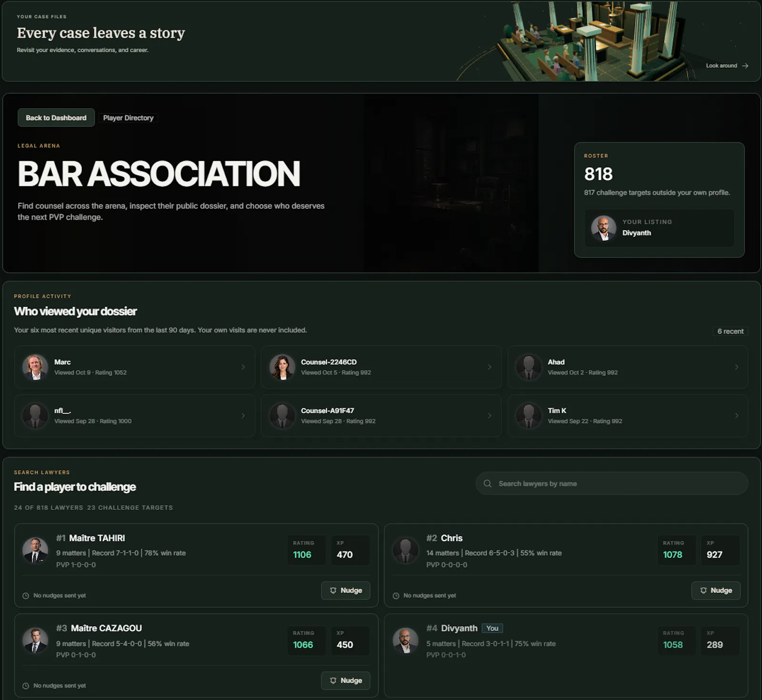762x700 pixels.
Task: Click the roster count 818
Action: coord(599,174)
